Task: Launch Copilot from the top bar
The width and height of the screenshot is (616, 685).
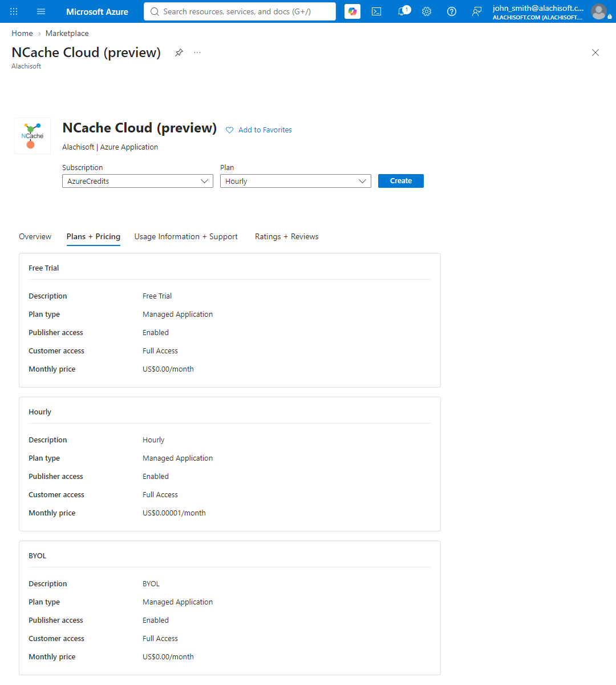Action: (352, 11)
